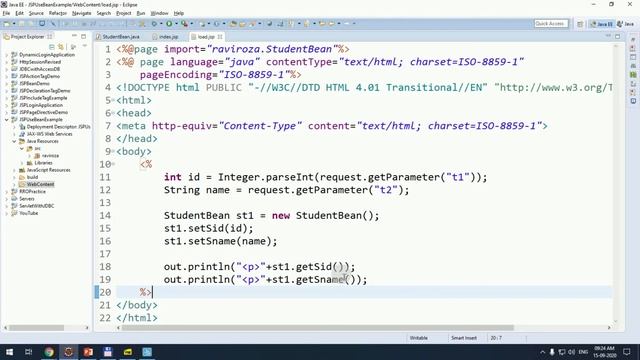The width and height of the screenshot is (640, 360).
Task: Expand the Libraries node
Action: 22,163
